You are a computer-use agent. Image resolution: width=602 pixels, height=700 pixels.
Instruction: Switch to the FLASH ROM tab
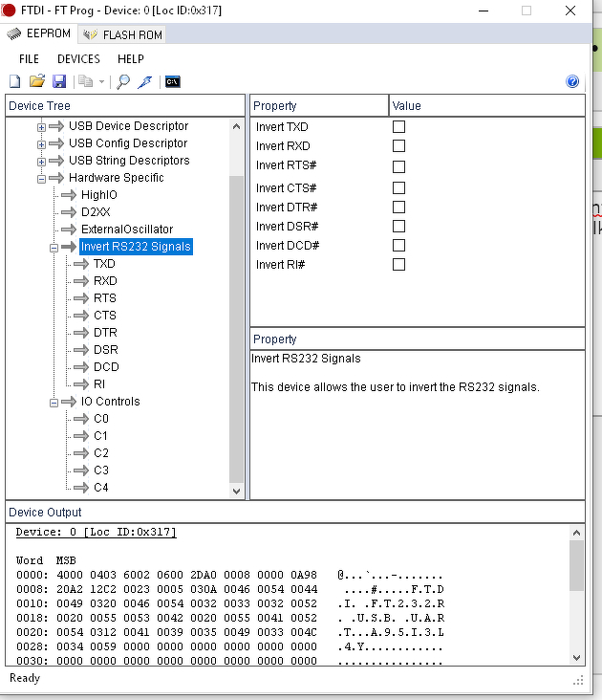point(122,34)
